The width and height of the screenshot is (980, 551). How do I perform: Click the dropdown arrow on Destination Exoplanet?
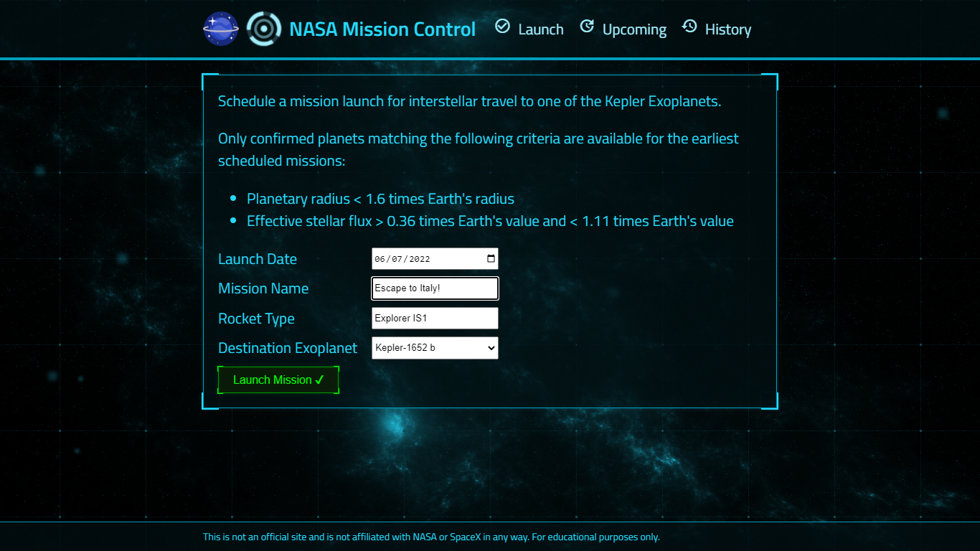tap(491, 347)
